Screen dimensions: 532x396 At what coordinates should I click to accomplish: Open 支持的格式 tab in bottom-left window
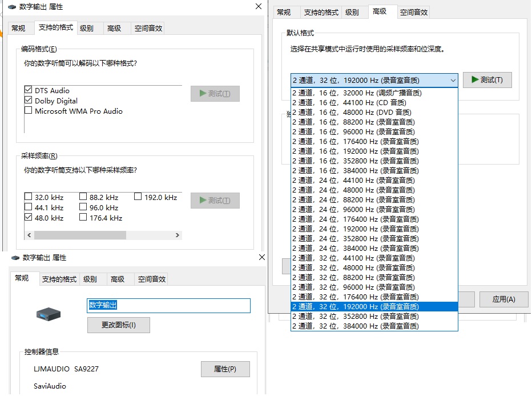point(59,279)
